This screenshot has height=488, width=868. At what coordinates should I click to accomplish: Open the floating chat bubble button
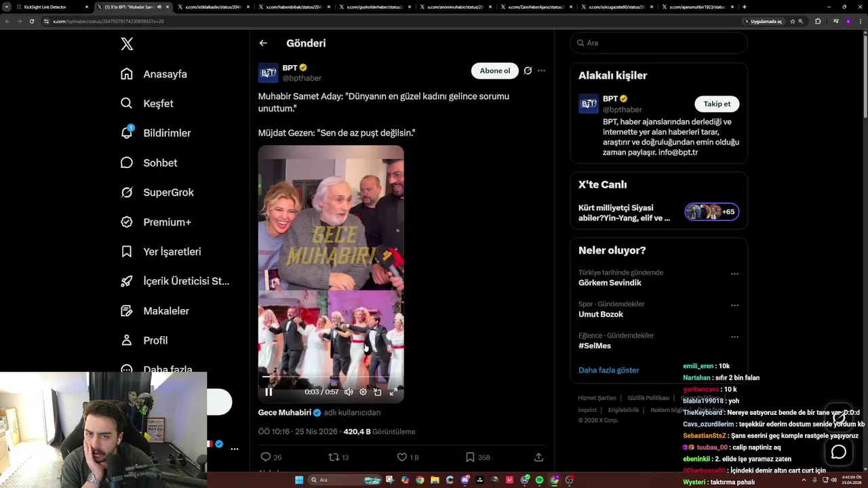point(839,452)
